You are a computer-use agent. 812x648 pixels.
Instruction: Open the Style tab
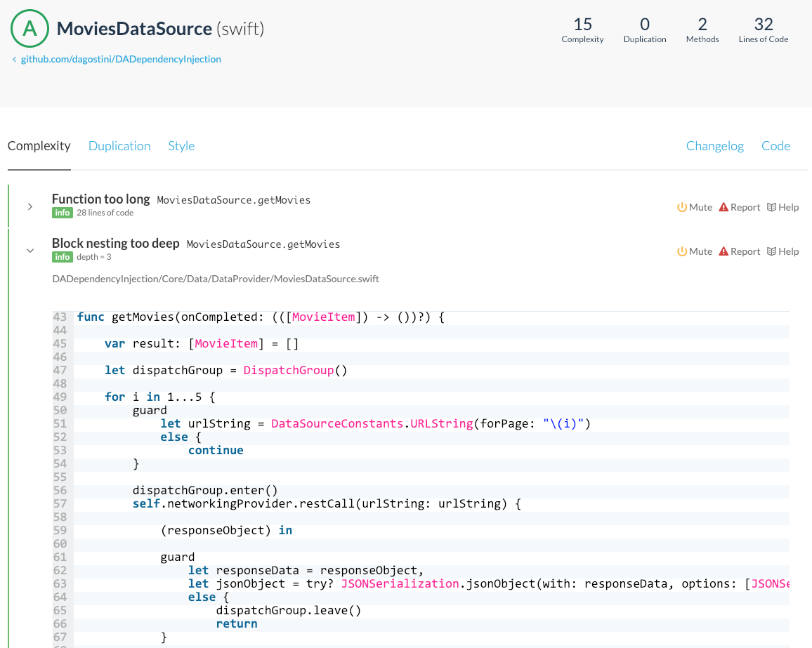[181, 146]
